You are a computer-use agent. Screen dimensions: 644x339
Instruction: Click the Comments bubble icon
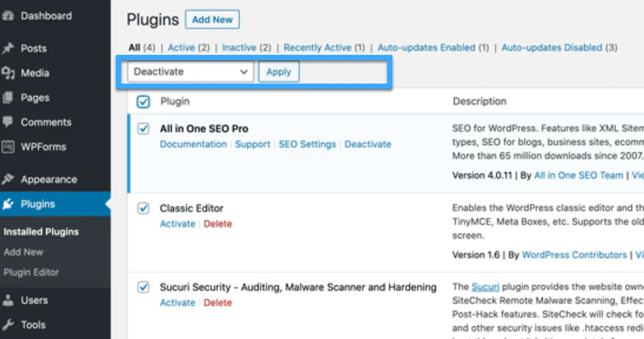pyautogui.click(x=7, y=122)
